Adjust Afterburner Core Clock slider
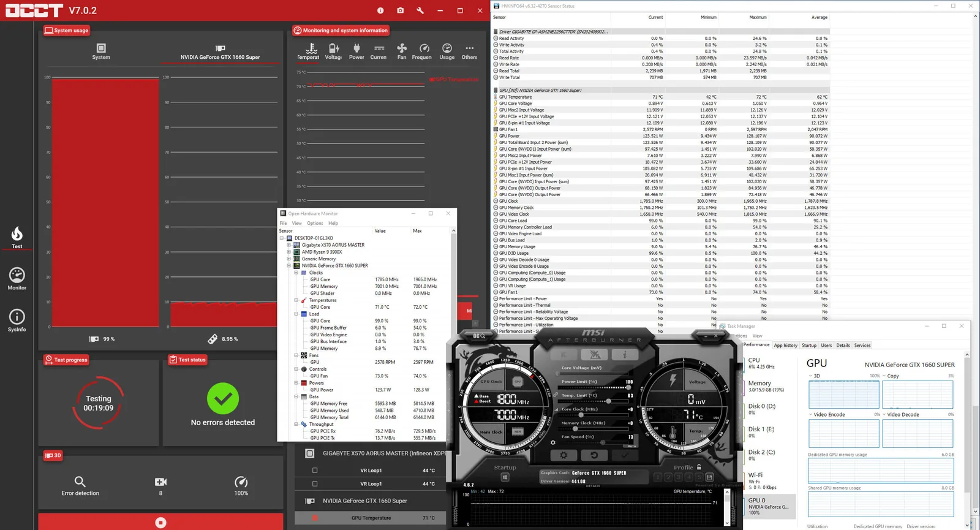The height and width of the screenshot is (530, 980). (594, 415)
